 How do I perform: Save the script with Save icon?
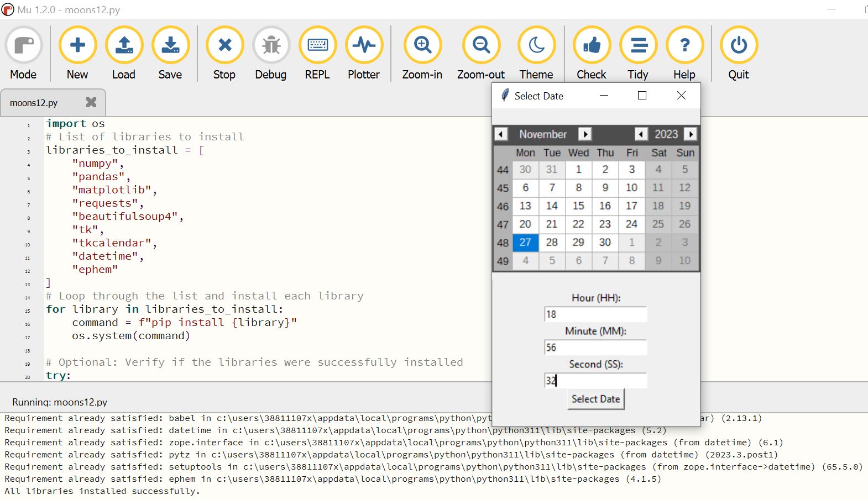pos(170,45)
